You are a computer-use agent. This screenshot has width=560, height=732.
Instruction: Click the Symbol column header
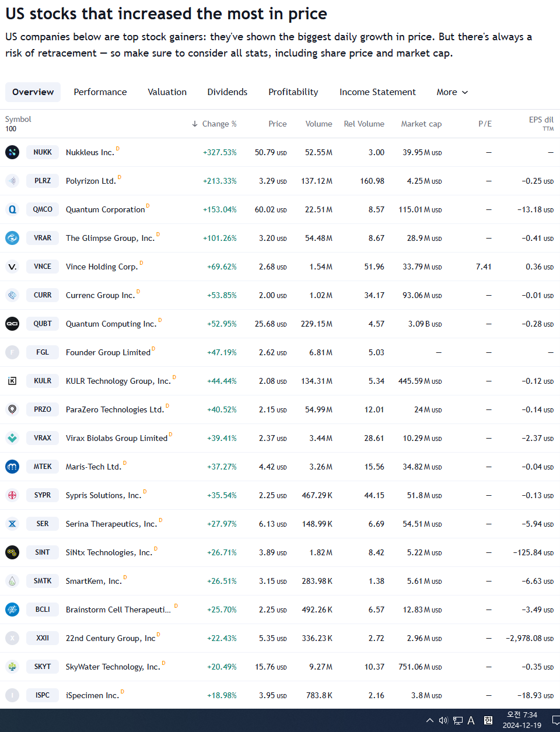[x=18, y=119]
